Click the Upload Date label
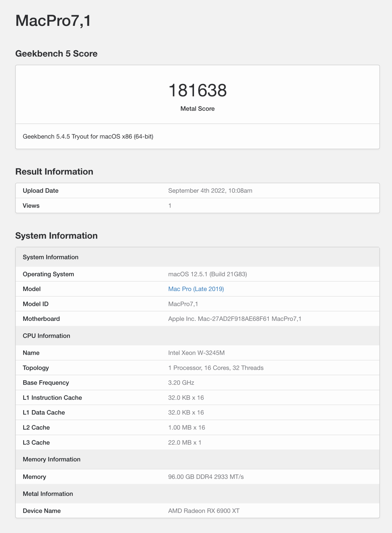 click(41, 191)
